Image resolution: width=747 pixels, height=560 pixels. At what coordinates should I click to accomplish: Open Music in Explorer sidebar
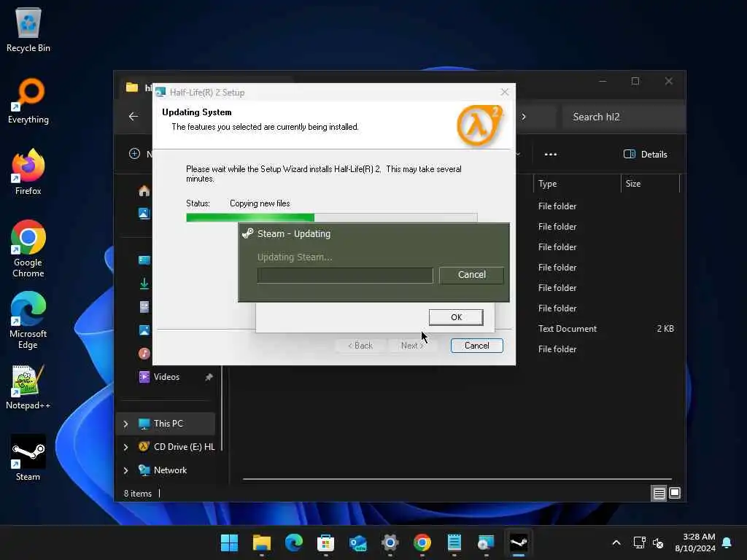point(144,354)
